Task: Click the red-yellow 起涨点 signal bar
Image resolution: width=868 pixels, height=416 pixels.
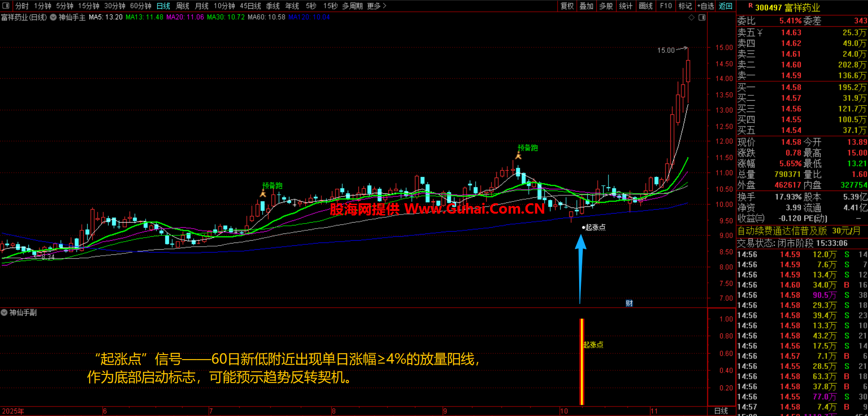Action: point(582,361)
